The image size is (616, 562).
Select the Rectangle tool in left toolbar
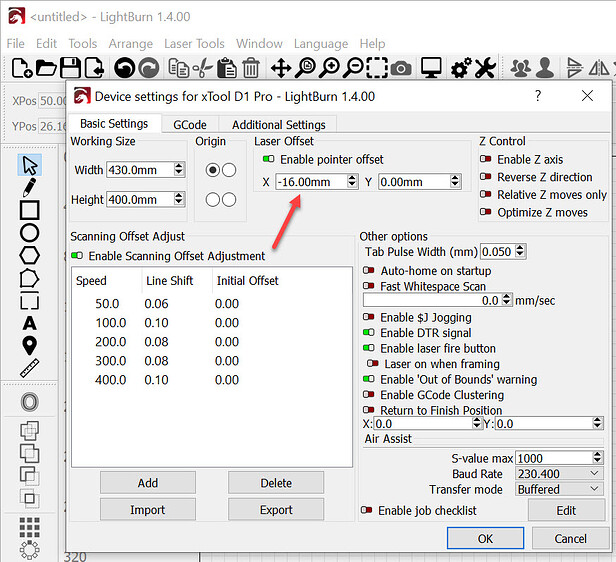(29, 210)
